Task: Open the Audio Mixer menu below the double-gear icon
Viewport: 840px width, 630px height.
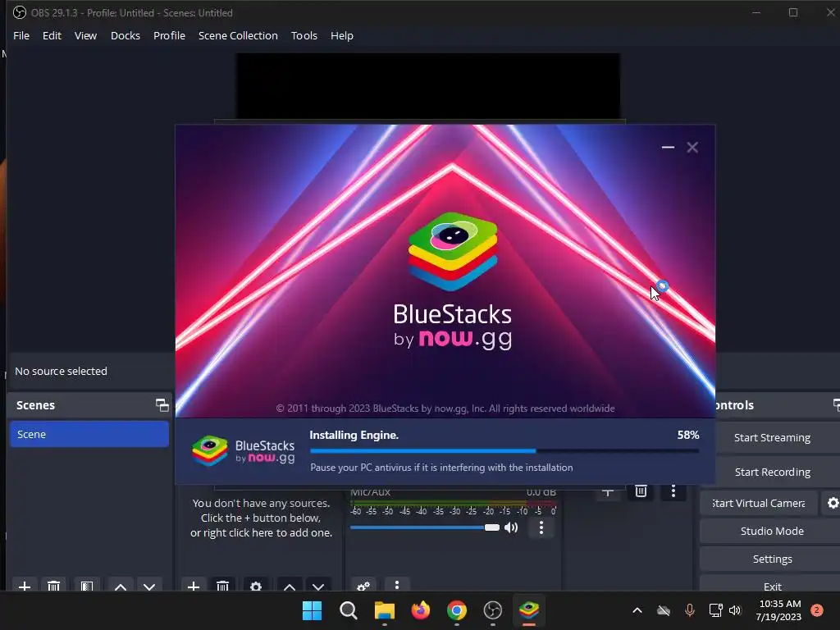Action: 397,585
